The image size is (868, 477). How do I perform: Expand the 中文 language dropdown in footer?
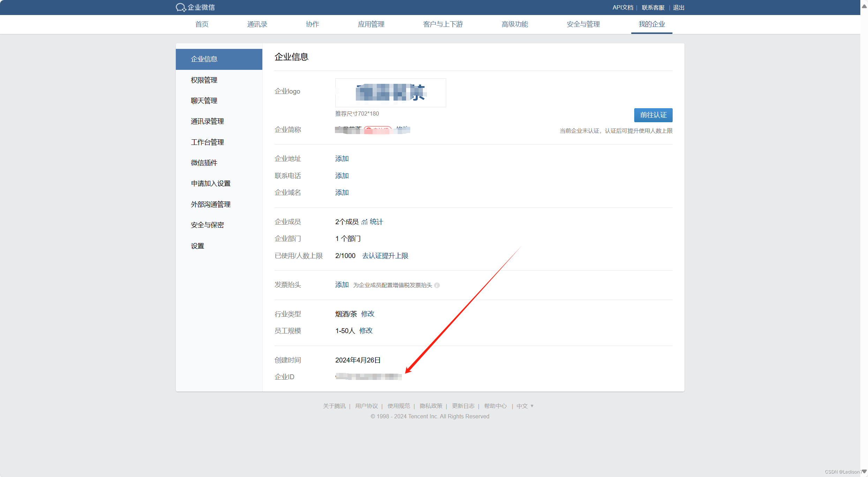[x=525, y=406]
